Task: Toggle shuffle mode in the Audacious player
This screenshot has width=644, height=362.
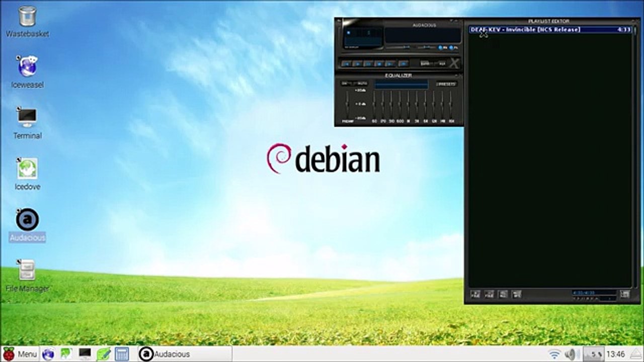Action: [425, 64]
